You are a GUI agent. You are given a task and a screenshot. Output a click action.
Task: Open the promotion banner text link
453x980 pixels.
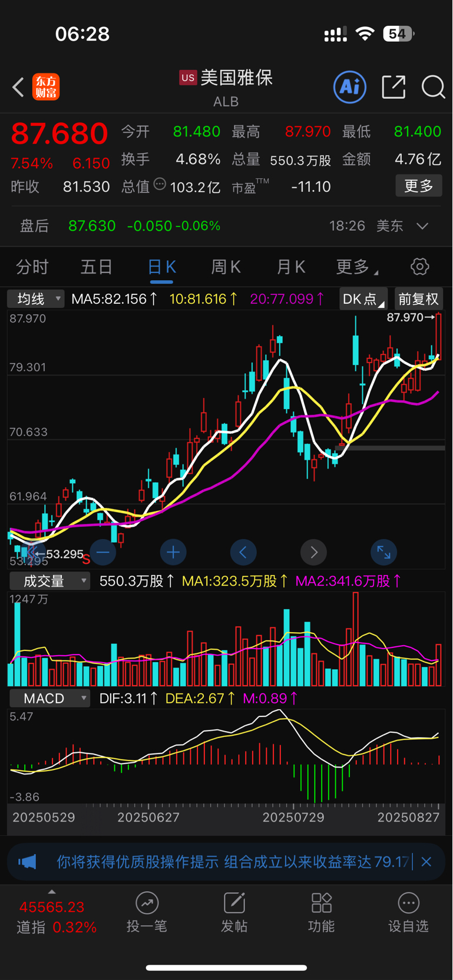[x=233, y=862]
